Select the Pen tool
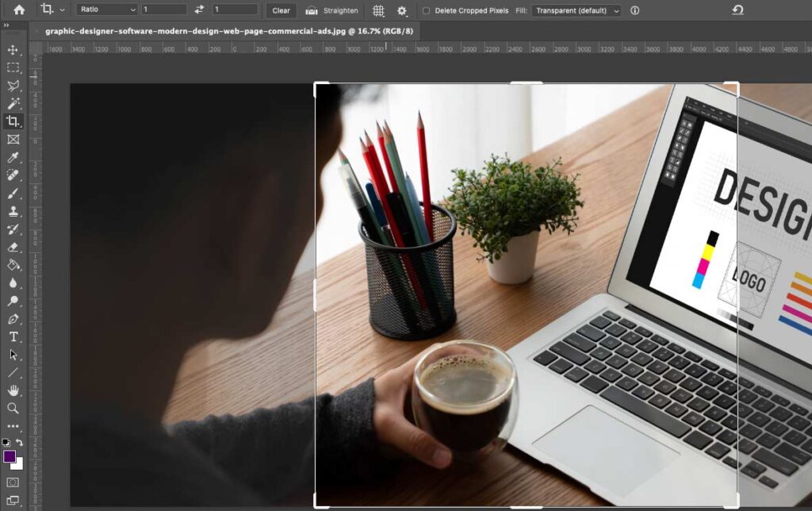This screenshot has height=511, width=812. 13,319
